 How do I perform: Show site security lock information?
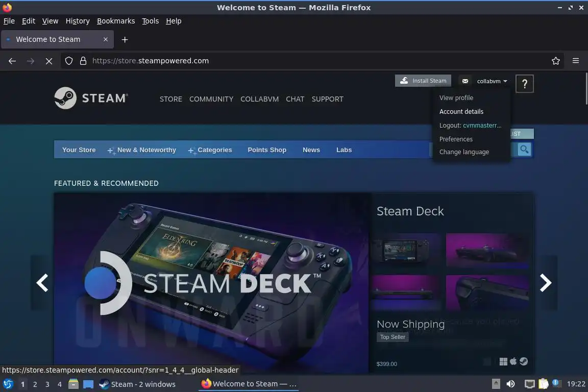point(83,61)
